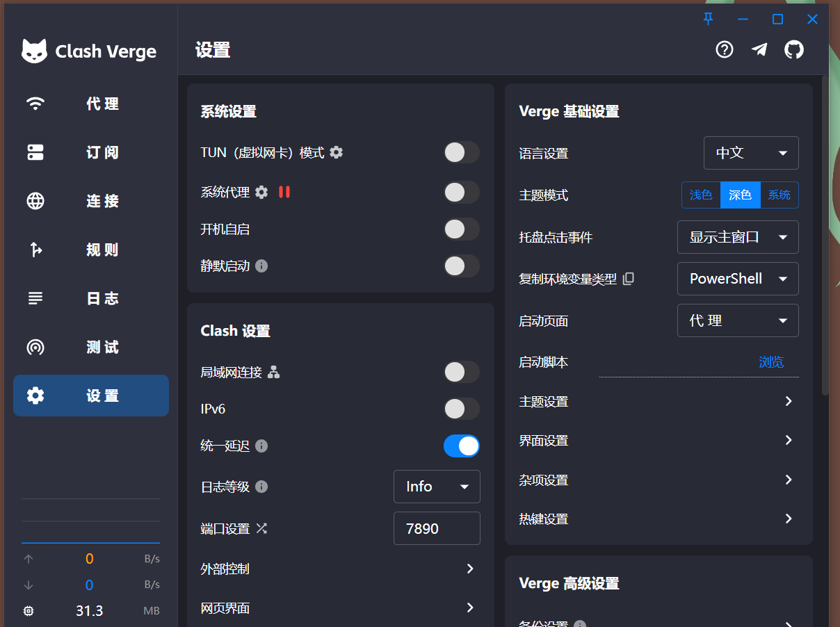
Task: Disable 统一延迟 switch
Action: click(x=462, y=446)
